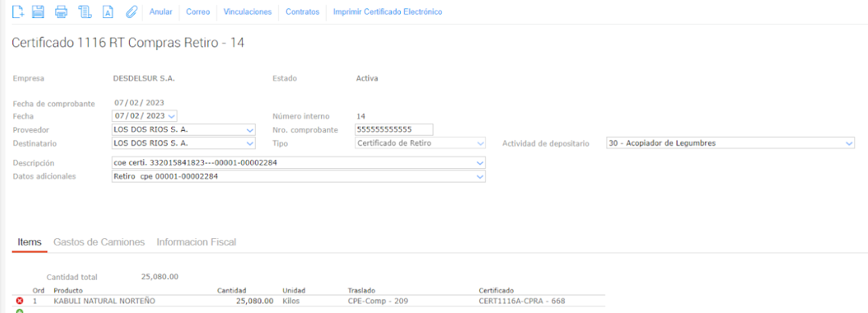This screenshot has height=313, width=868.
Task: Click the scroll-shaped document icon
Action: pyautogui.click(x=85, y=12)
